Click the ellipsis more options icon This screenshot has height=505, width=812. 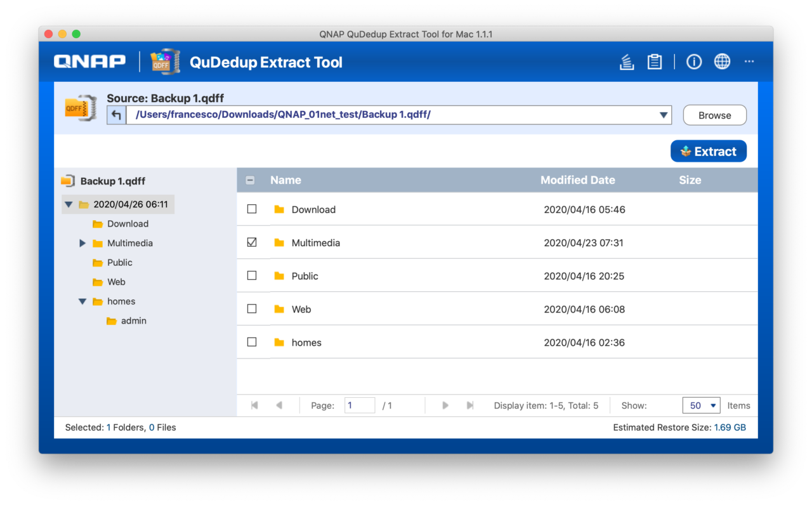tap(749, 62)
